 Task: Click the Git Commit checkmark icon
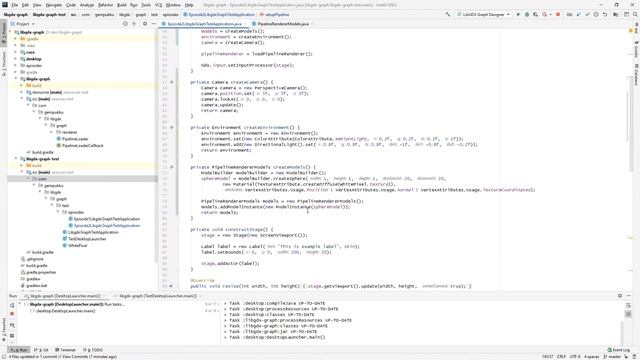coord(587,14)
